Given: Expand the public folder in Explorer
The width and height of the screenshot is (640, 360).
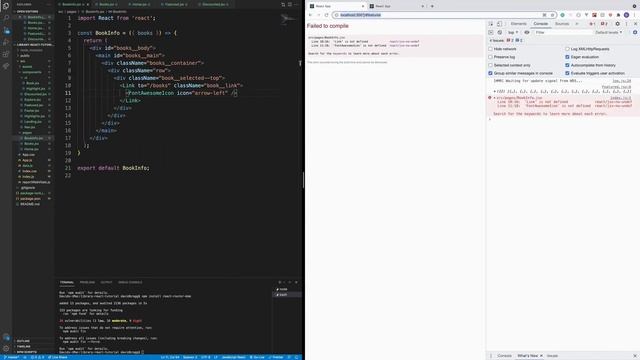Looking at the screenshot, I should pyautogui.click(x=25, y=56).
